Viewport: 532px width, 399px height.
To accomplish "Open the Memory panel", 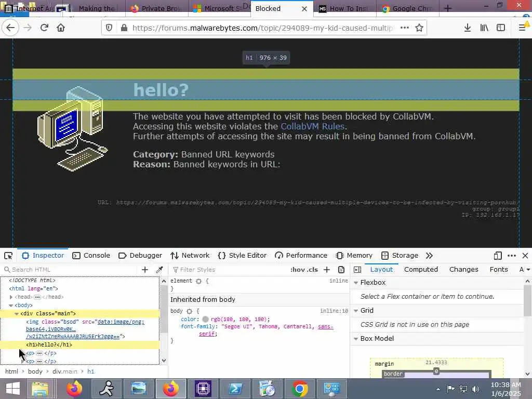I will click(x=354, y=256).
